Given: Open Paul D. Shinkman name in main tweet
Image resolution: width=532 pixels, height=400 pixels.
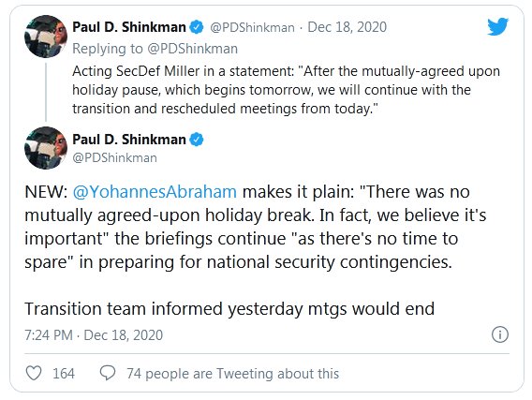Looking at the screenshot, I should point(129,140).
